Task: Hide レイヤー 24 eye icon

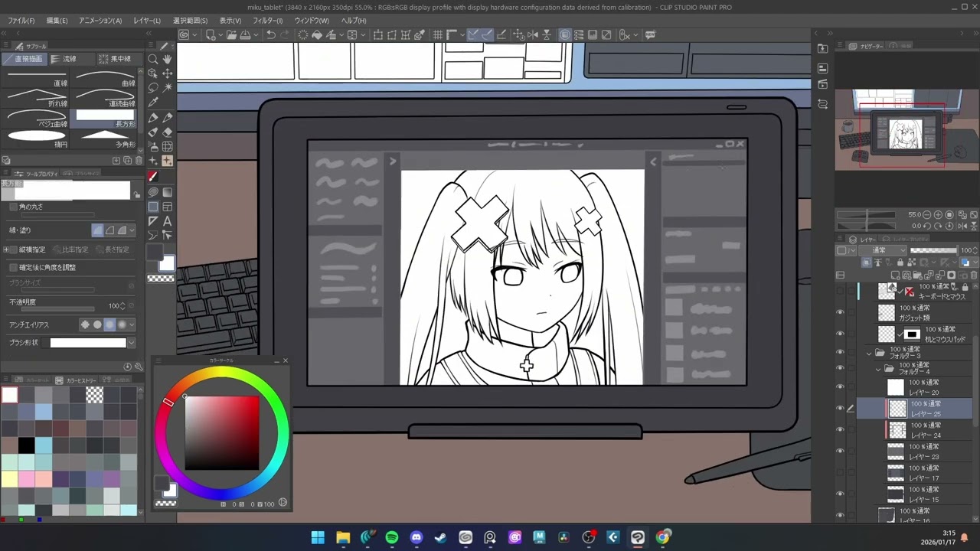Action: click(840, 429)
